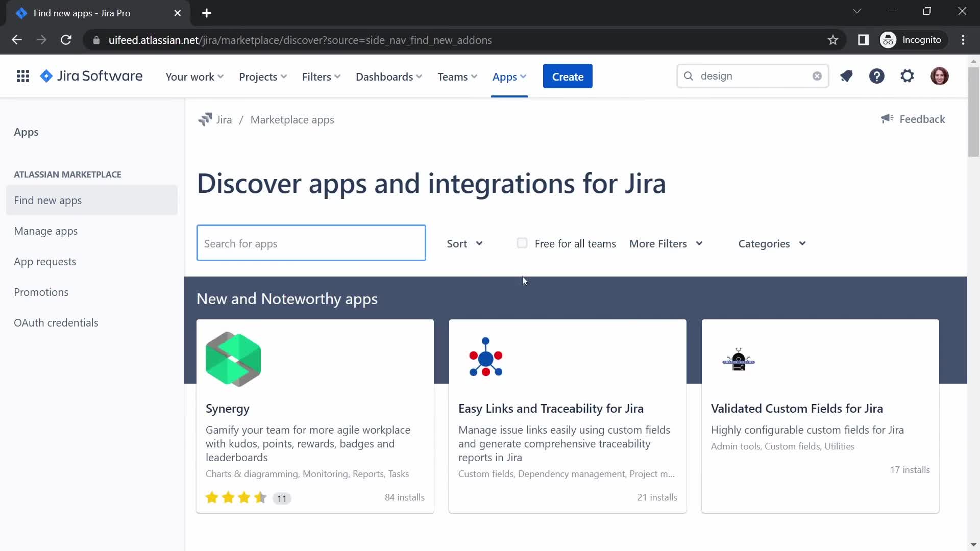Click the 11 reviews count badge

[x=282, y=498]
